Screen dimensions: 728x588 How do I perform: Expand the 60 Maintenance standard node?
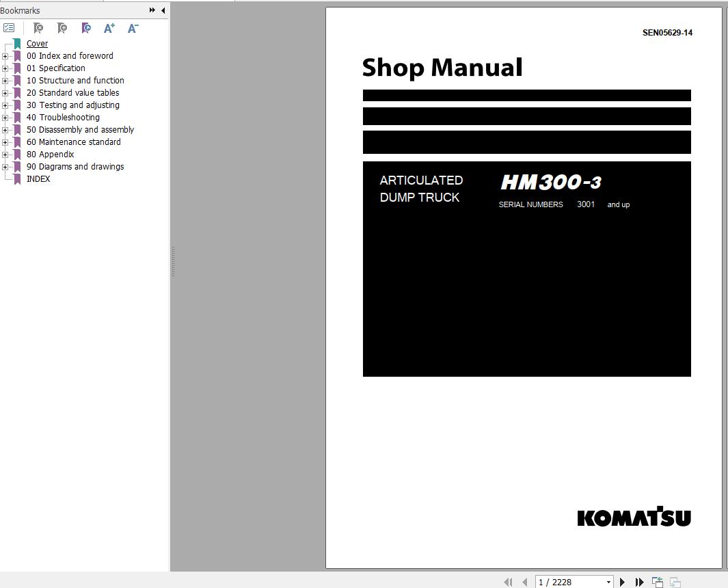click(5, 143)
